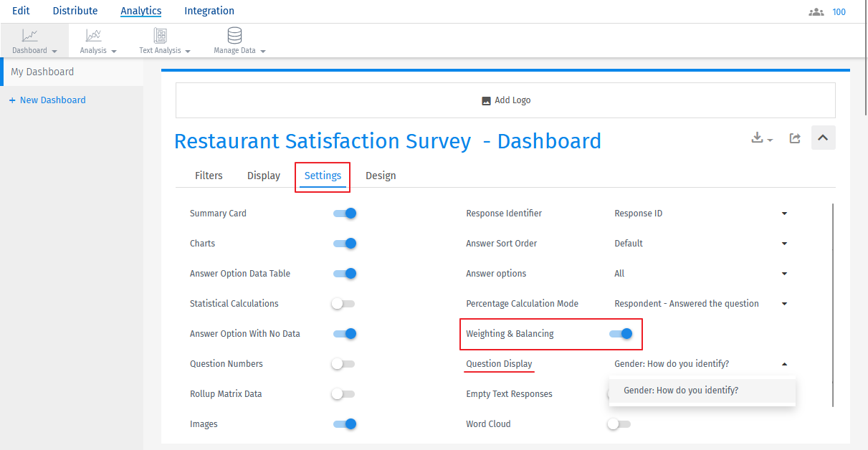The width and height of the screenshot is (868, 450).
Task: Toggle Answer Option Data Table switch
Action: tap(345, 274)
